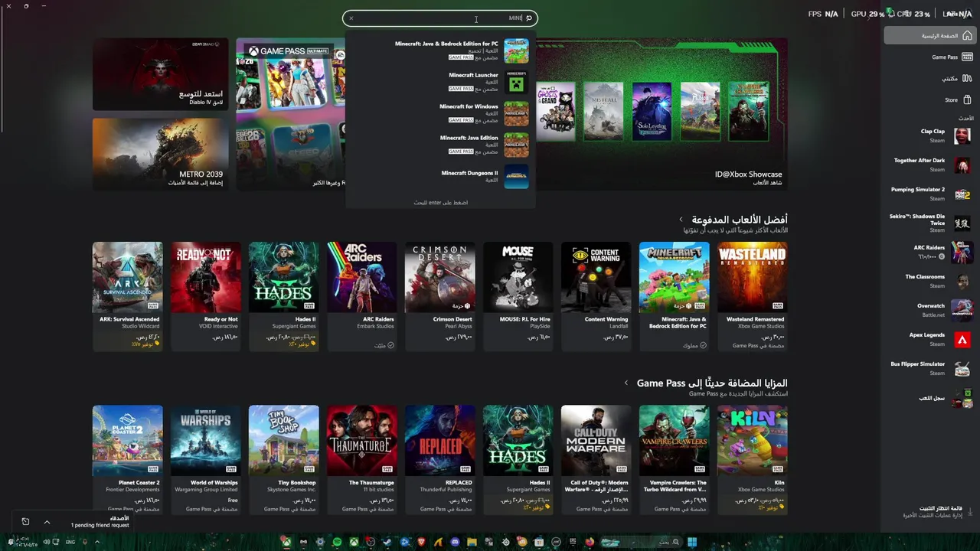Expand the top paid games section arrow
This screenshot has height=551, width=980.
681,220
